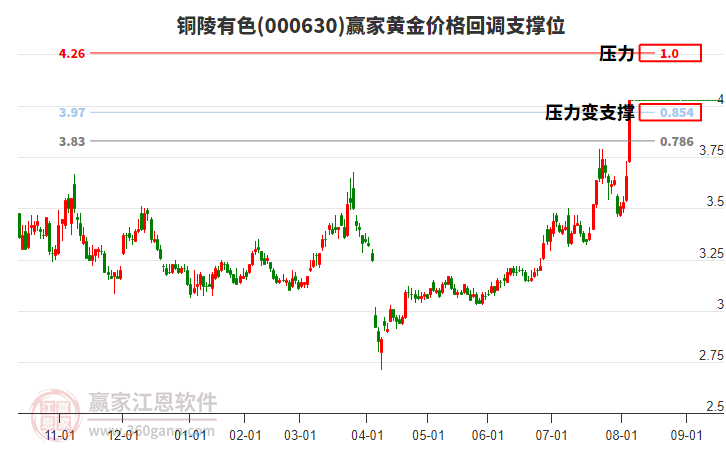Select the blue 3.97 price level label

[x=72, y=112]
